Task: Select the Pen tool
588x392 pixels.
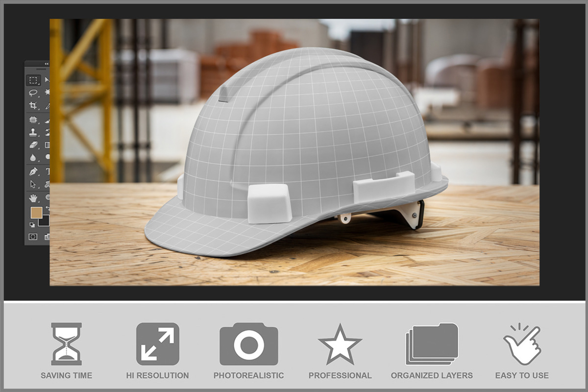Action: pyautogui.click(x=33, y=171)
